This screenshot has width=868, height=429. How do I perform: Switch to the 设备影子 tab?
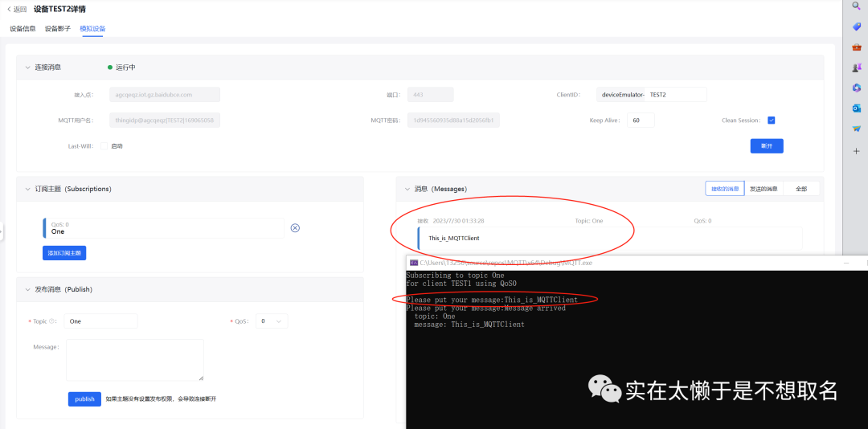click(x=57, y=29)
